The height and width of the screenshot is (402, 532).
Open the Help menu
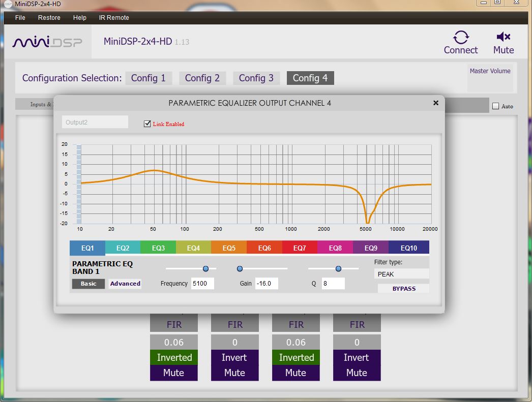point(80,18)
